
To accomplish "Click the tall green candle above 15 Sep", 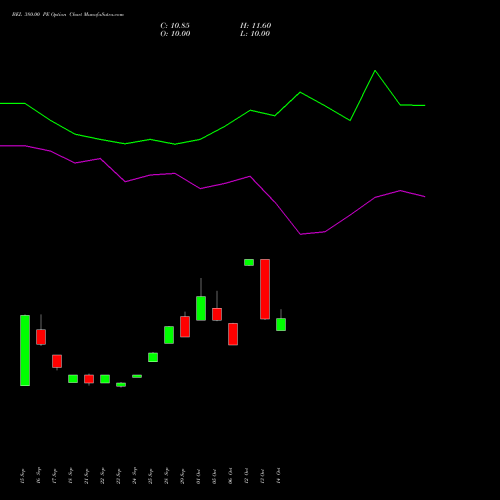I will pyautogui.click(x=25, y=350).
